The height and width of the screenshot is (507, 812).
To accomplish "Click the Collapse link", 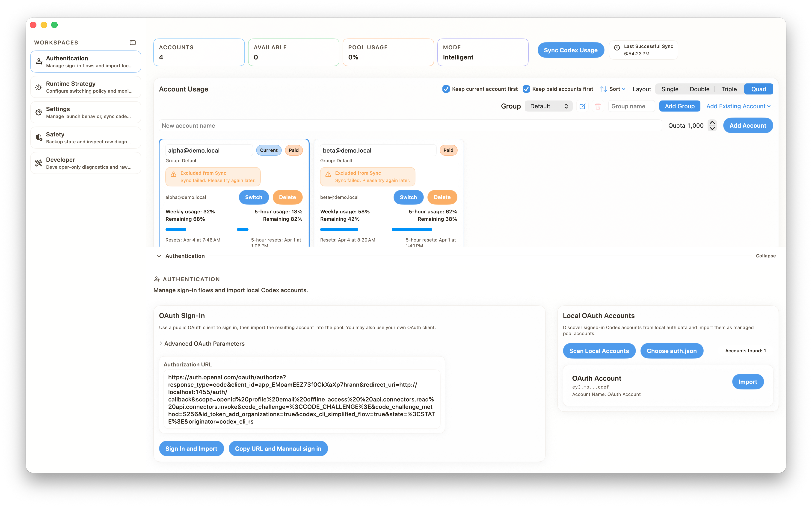I will point(766,256).
